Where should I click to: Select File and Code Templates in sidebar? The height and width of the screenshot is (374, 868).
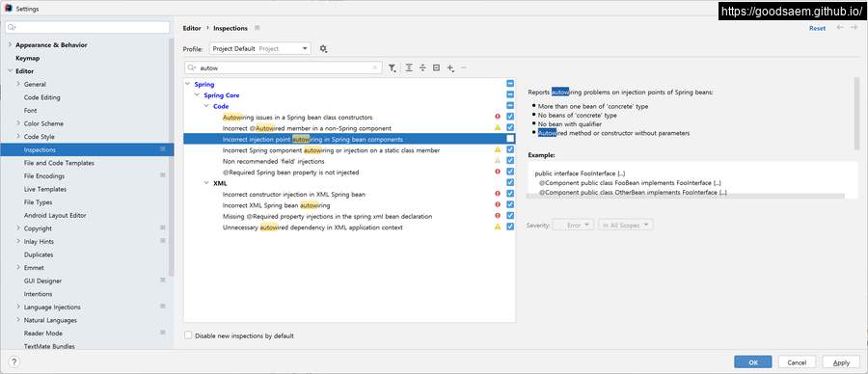tap(59, 163)
